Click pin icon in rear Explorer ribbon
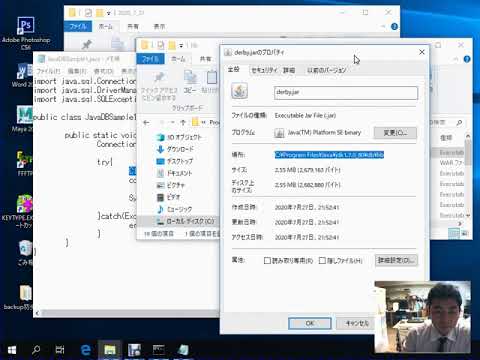Screen dimensions: 480x360 [x=87, y=44]
